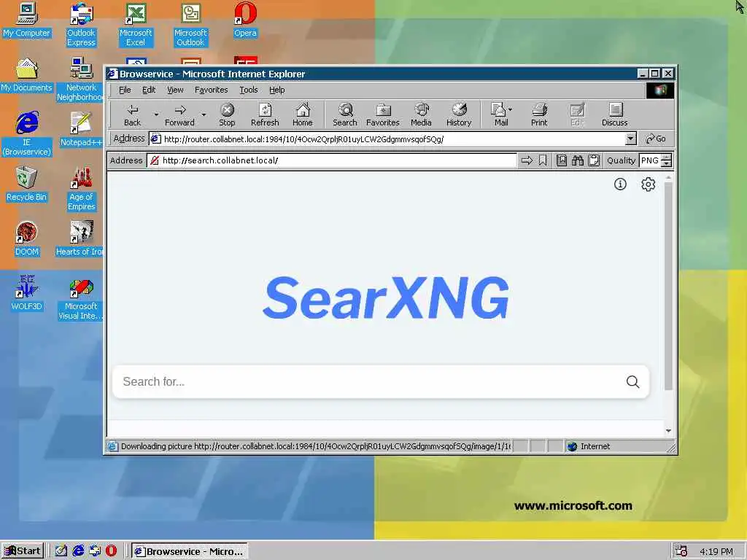747x560 pixels.
Task: Click the Quality PNG value field
Action: (650, 160)
